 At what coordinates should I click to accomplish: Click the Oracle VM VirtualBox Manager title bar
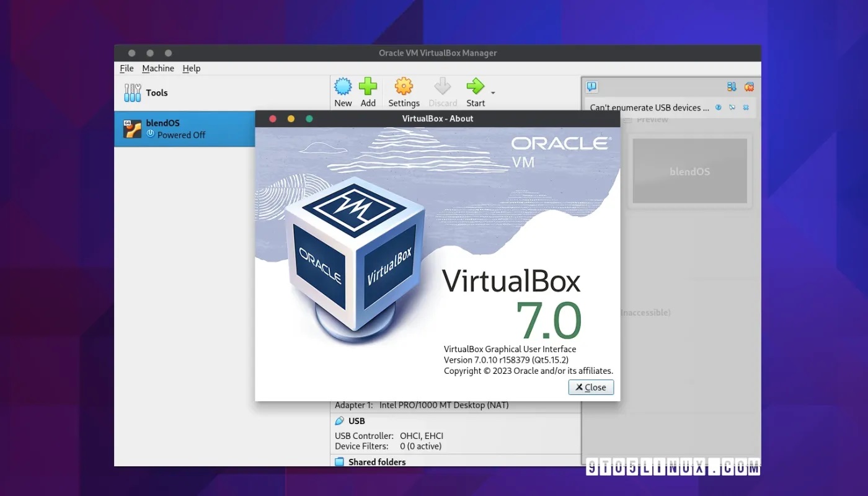(x=438, y=53)
